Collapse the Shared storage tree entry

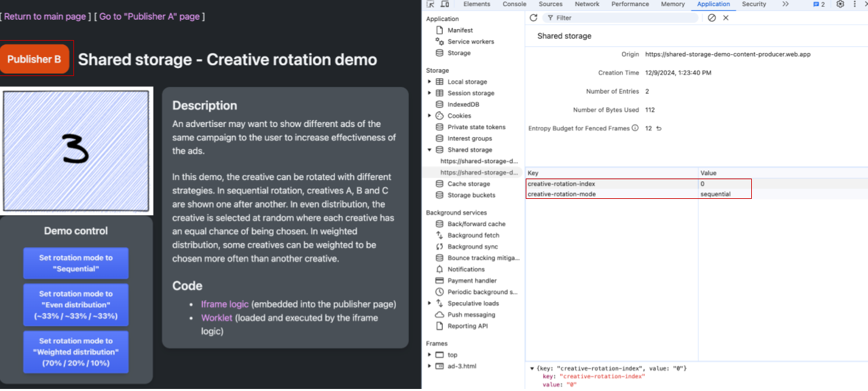[430, 149]
